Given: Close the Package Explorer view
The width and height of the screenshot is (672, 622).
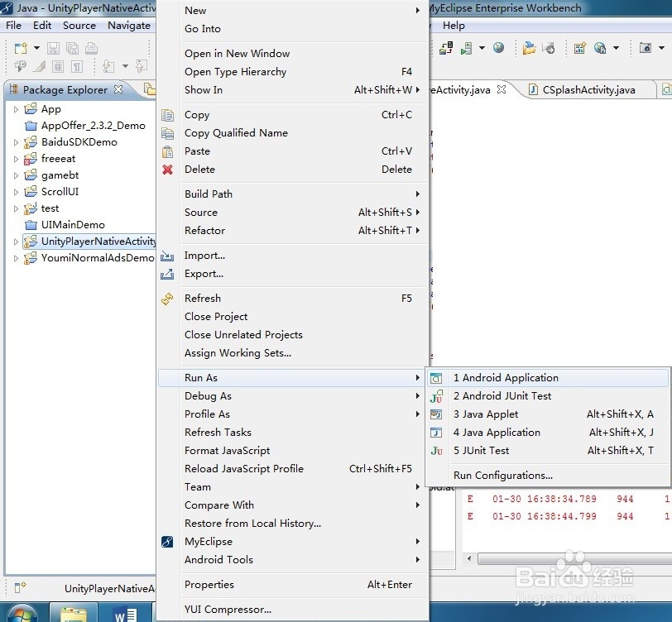Looking at the screenshot, I should pyautogui.click(x=118, y=89).
